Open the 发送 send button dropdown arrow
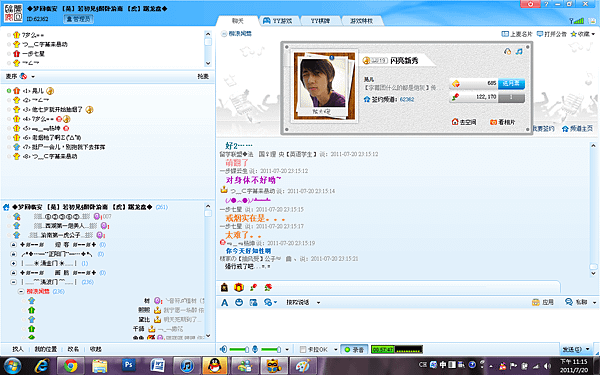The width and height of the screenshot is (600, 375). pyautogui.click(x=588, y=349)
